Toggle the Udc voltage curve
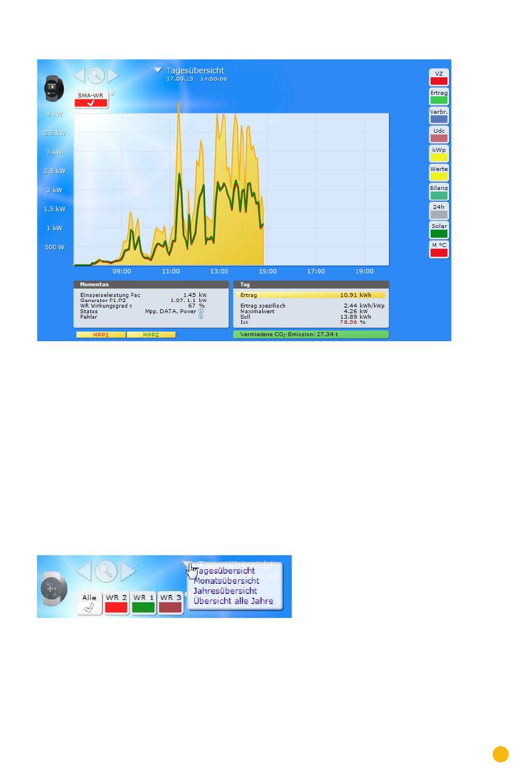532x767 pixels. pos(439,134)
